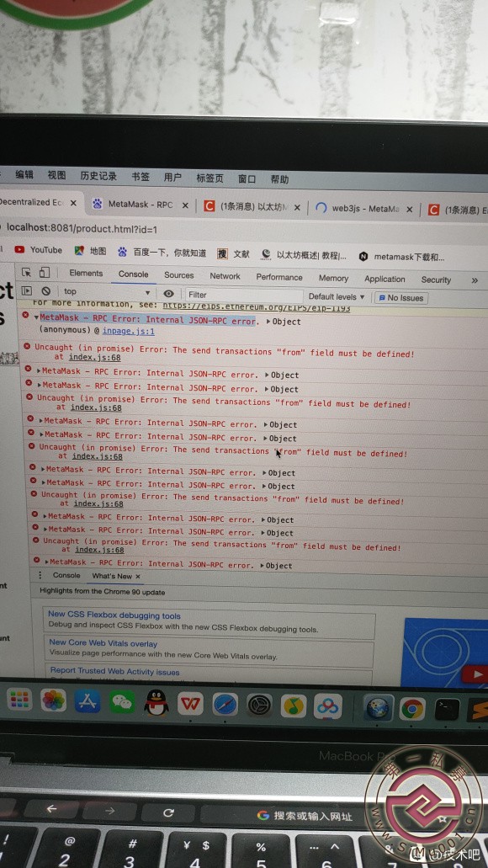
Task: Open the Memory panel in DevTools
Action: click(x=333, y=279)
